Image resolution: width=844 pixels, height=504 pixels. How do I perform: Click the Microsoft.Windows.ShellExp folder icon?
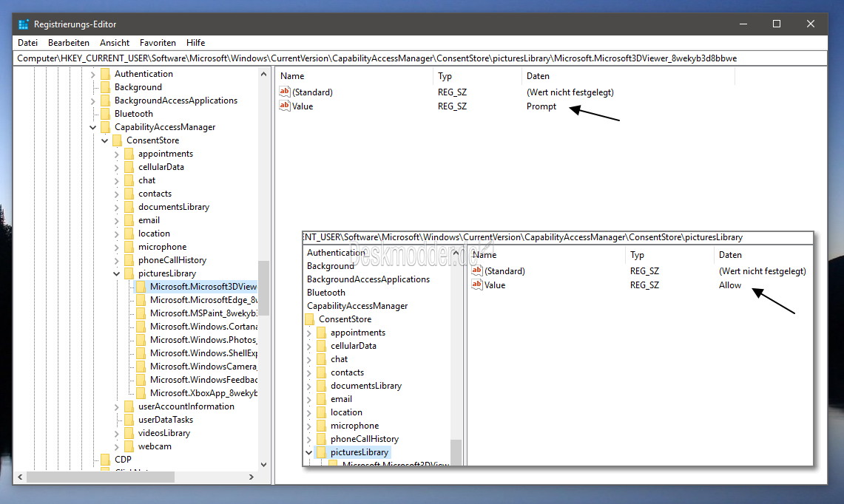tap(141, 353)
